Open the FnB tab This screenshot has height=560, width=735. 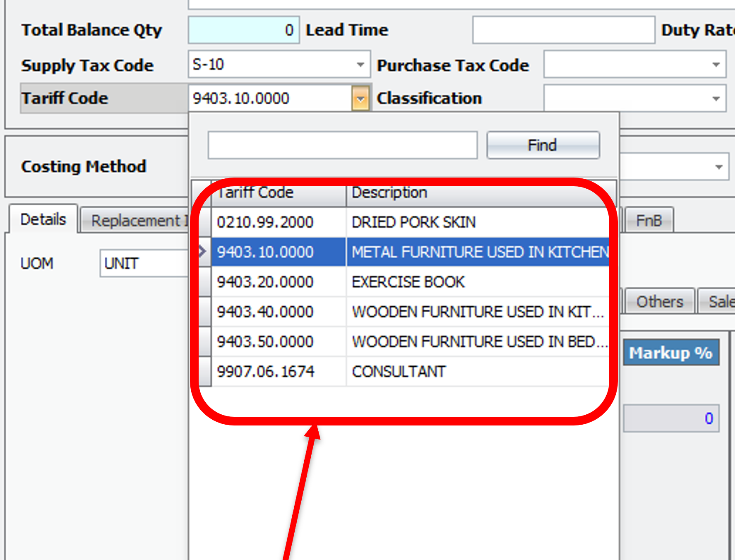649,221
